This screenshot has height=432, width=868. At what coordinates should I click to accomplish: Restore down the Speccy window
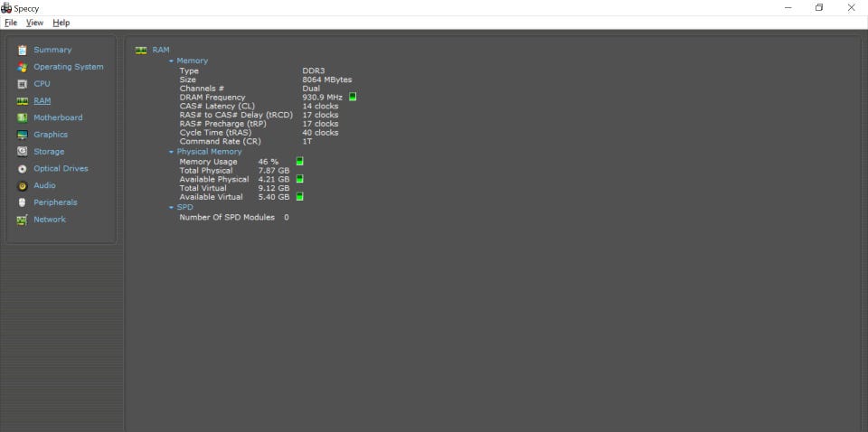coord(819,8)
